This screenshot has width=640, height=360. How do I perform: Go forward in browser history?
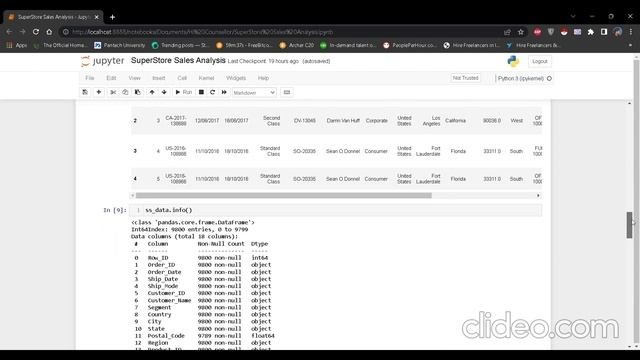point(22,32)
